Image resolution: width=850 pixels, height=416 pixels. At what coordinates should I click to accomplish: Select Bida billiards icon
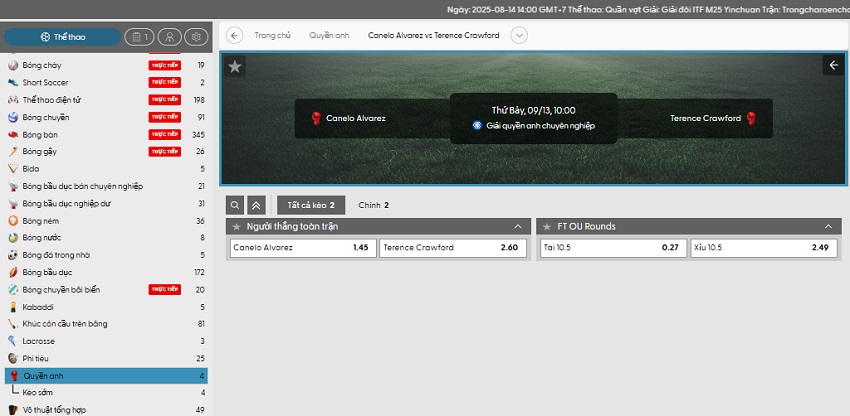pos(13,169)
